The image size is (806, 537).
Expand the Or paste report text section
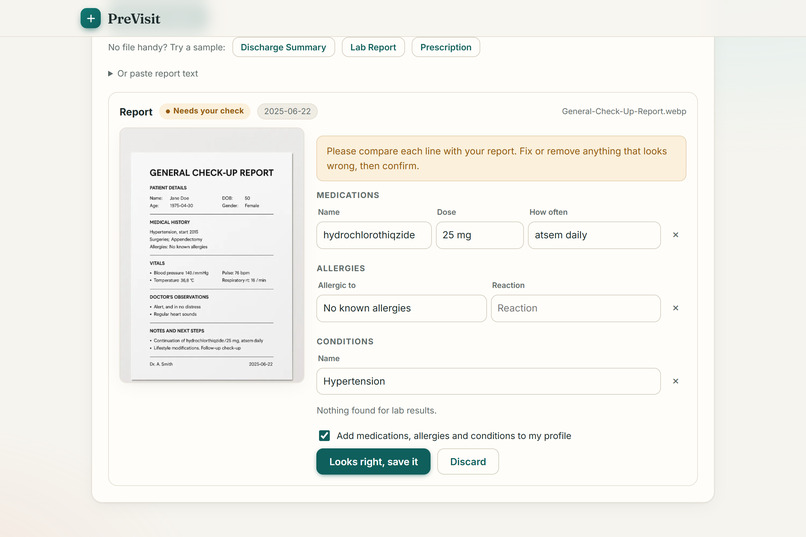click(x=153, y=73)
